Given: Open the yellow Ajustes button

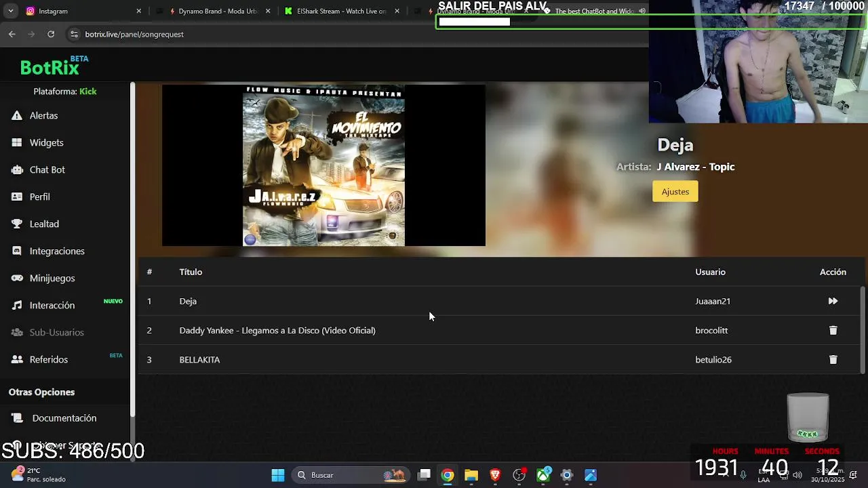Looking at the screenshot, I should (675, 192).
